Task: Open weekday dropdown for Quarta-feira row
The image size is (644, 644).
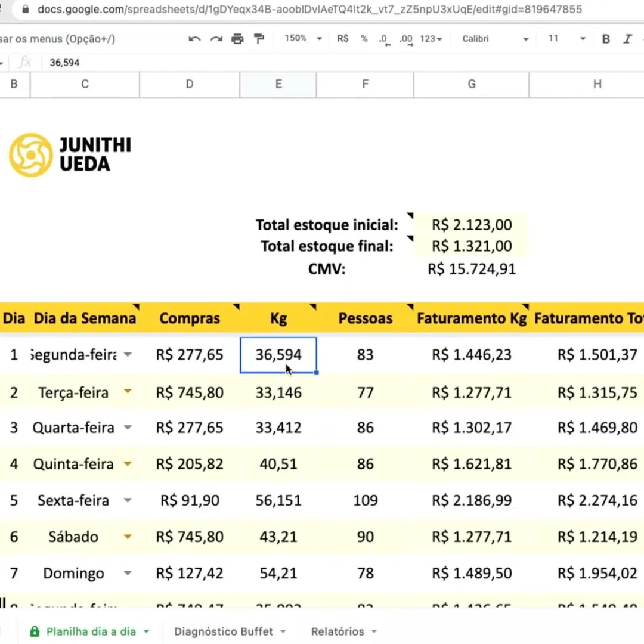Action: (x=128, y=428)
